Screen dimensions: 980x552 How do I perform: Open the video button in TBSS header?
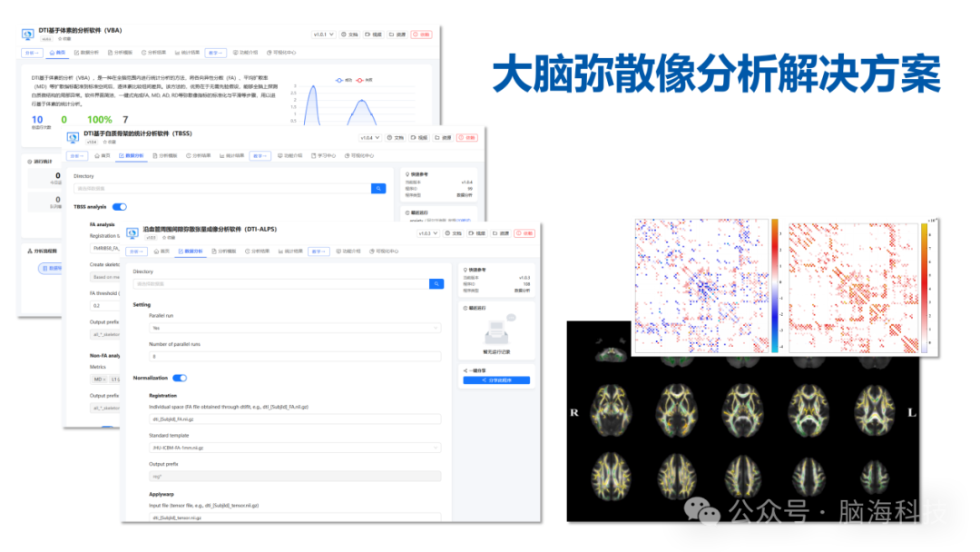(419, 137)
